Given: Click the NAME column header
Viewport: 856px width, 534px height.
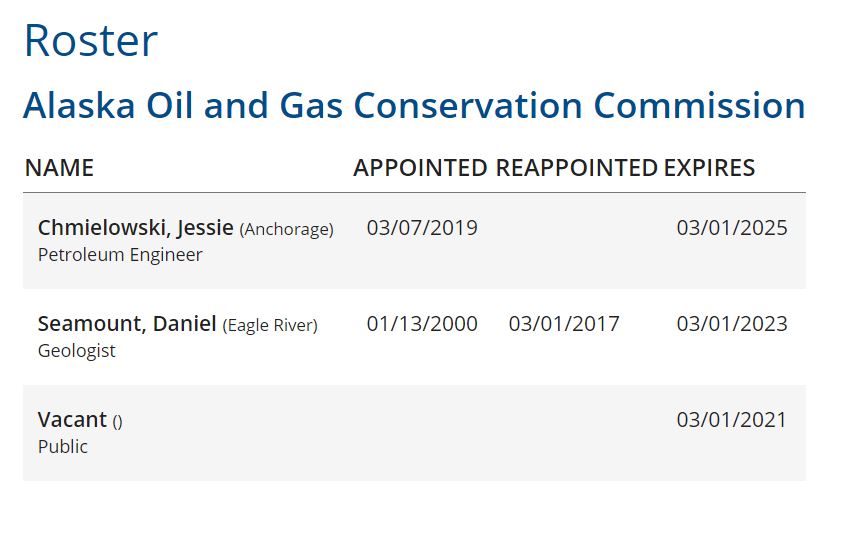Looking at the screenshot, I should tap(60, 168).
